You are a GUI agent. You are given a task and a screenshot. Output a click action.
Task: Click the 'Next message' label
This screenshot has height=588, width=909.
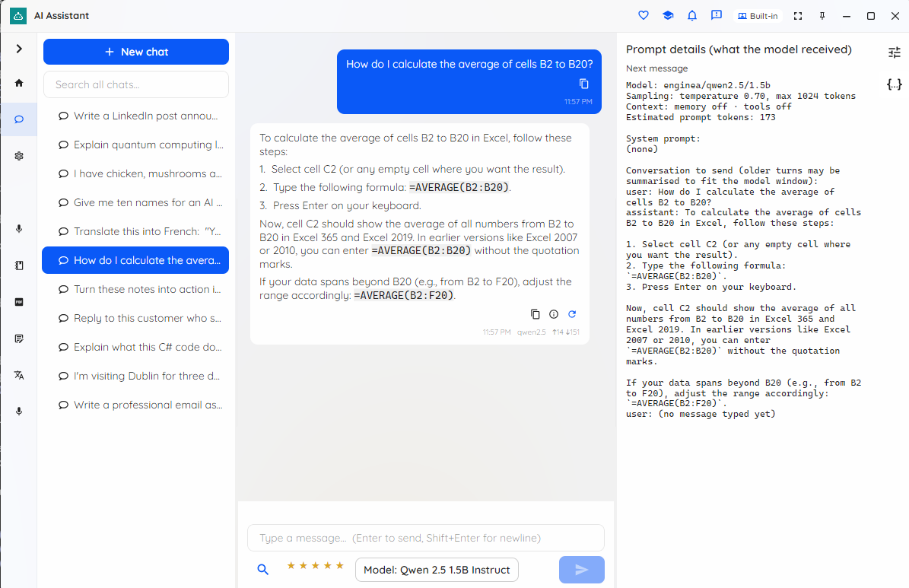click(656, 68)
